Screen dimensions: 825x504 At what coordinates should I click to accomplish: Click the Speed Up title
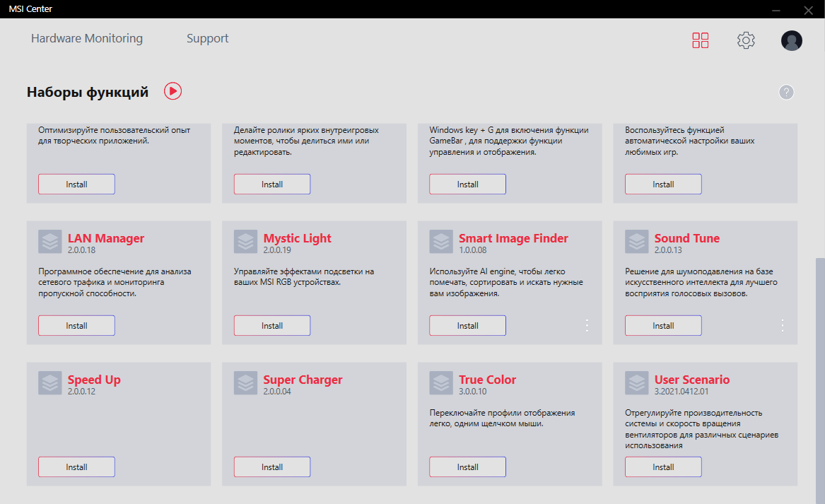94,380
